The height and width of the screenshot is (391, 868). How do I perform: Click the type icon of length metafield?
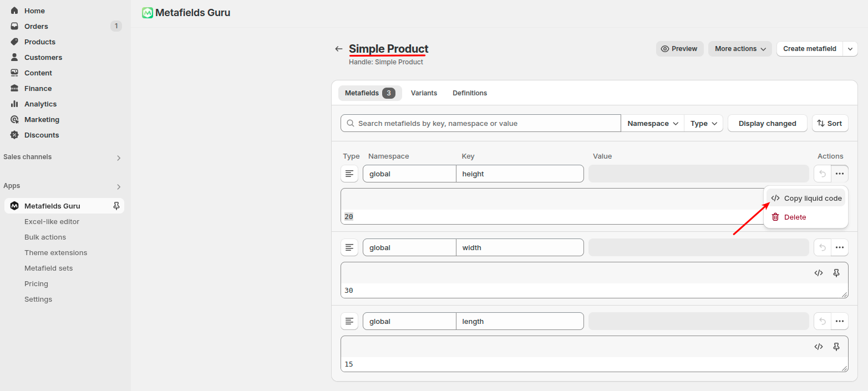point(349,321)
